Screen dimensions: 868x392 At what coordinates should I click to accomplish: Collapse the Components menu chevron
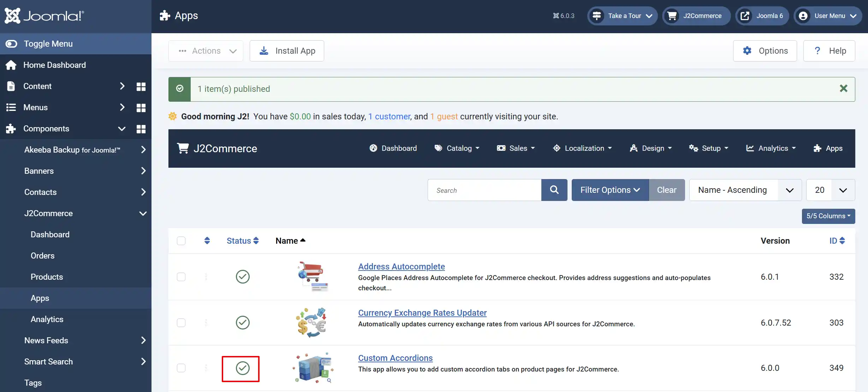click(x=122, y=129)
